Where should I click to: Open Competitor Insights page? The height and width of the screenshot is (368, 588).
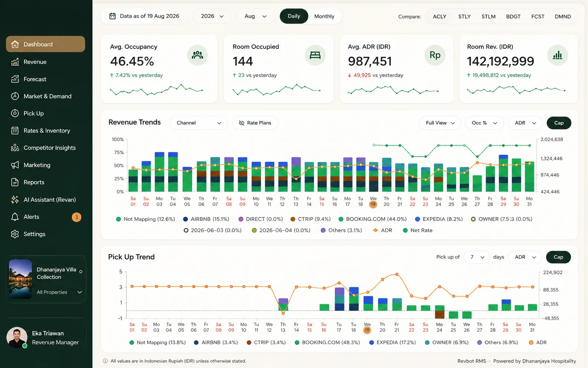tap(46, 148)
